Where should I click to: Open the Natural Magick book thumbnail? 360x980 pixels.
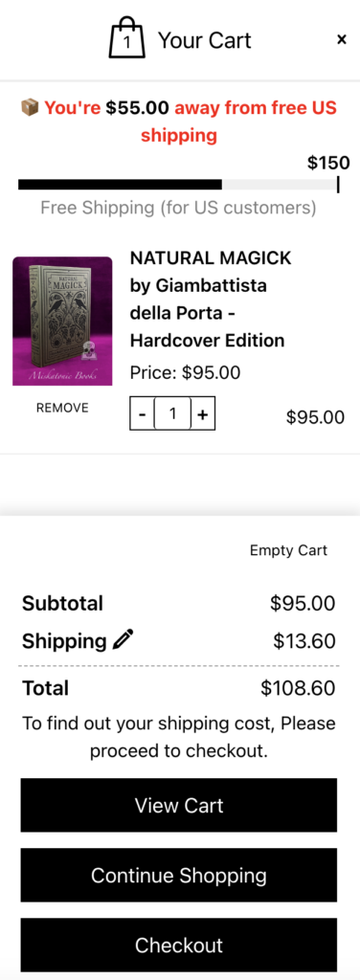coord(62,322)
